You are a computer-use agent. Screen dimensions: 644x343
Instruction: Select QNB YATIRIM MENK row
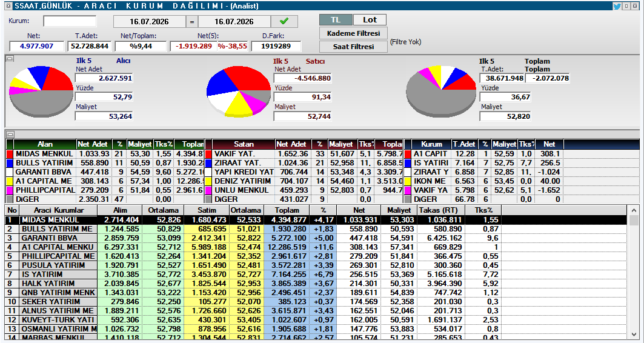coord(317,293)
